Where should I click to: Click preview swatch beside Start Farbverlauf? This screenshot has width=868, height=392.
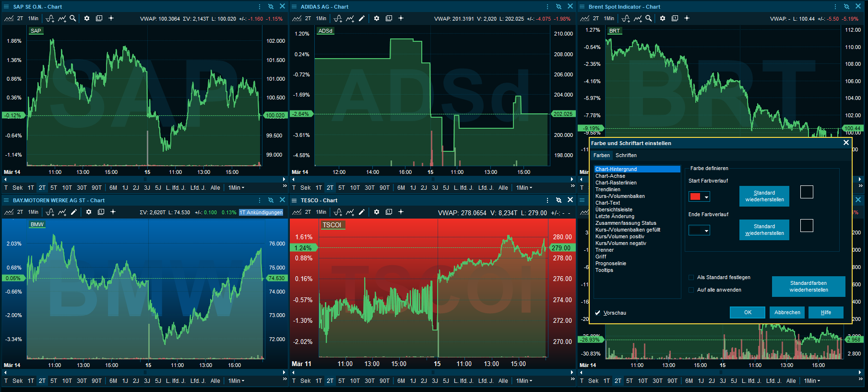[x=807, y=192]
